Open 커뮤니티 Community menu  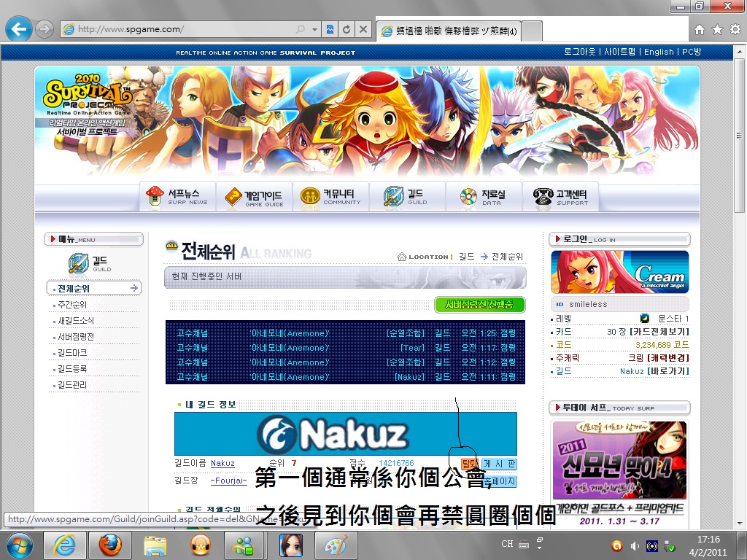tap(330, 196)
